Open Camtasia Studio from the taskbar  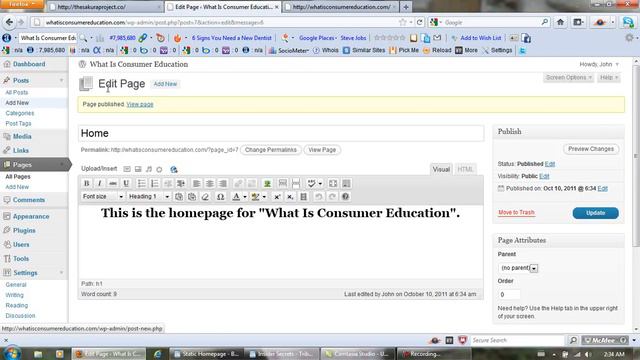[358, 354]
